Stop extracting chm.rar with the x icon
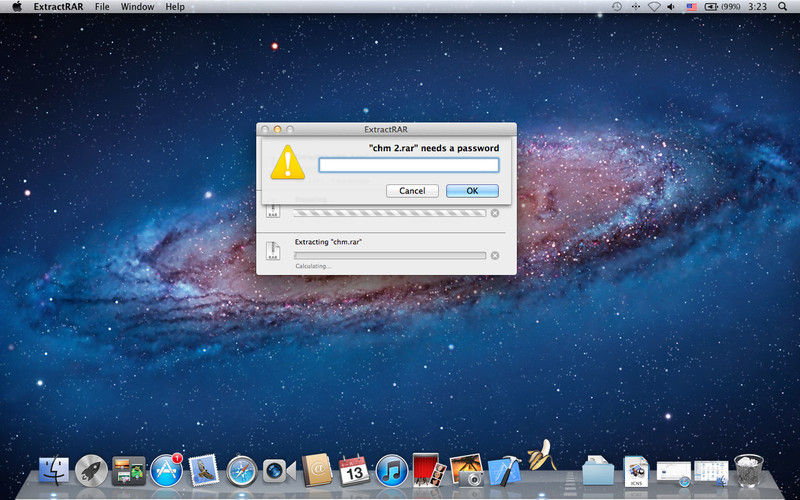This screenshot has height=500, width=800. tap(495, 256)
